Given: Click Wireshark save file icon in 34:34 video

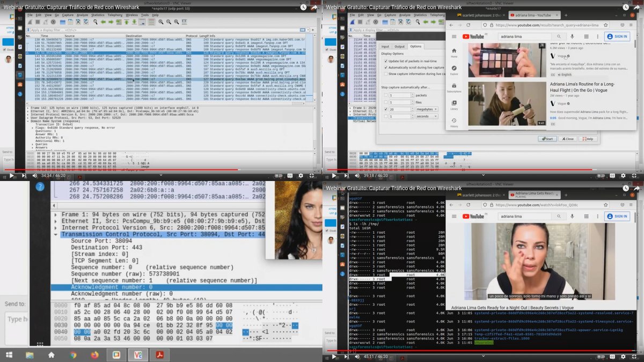Looking at the screenshot, I should 70,22.
